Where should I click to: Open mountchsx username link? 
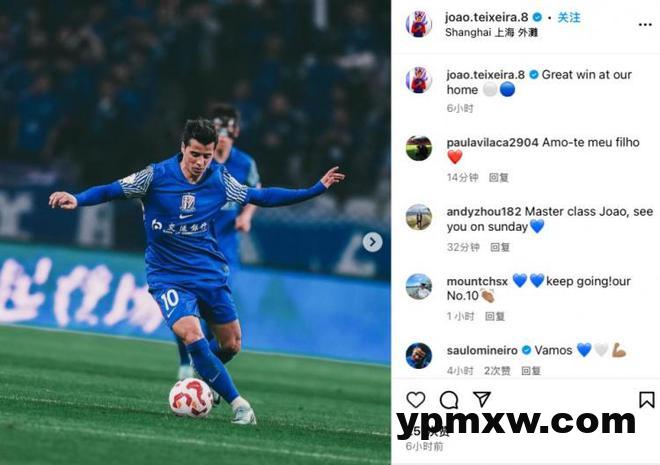[477, 281]
